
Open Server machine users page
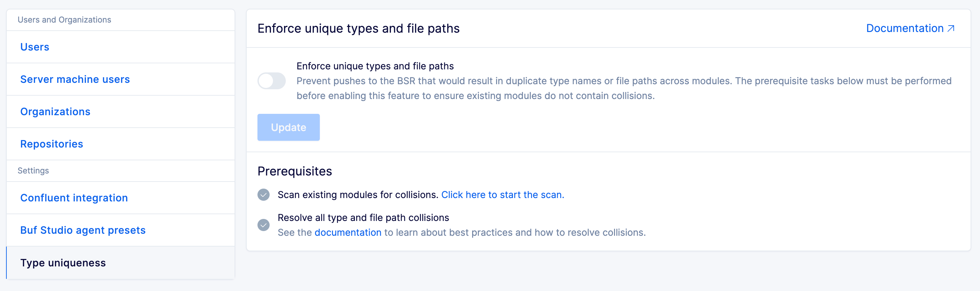[75, 79]
